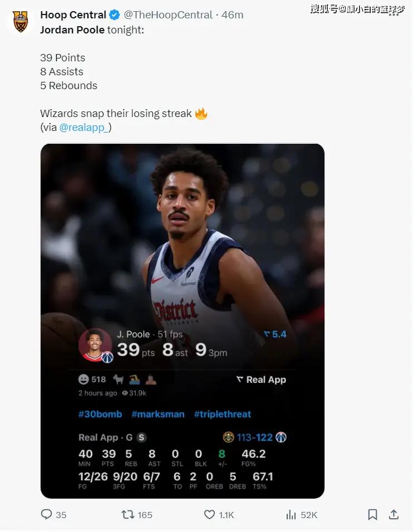Open replies with the comment icon
The height and width of the screenshot is (532, 413).
click(x=47, y=515)
